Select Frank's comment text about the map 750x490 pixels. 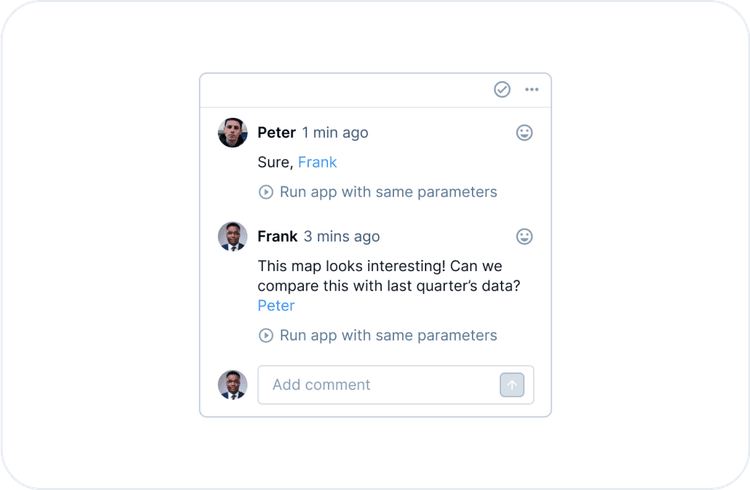click(x=390, y=276)
